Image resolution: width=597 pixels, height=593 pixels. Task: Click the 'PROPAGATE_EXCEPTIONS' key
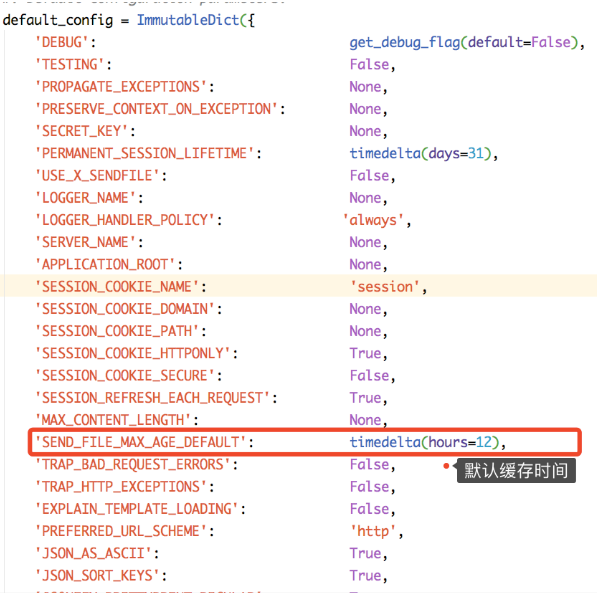point(121,87)
